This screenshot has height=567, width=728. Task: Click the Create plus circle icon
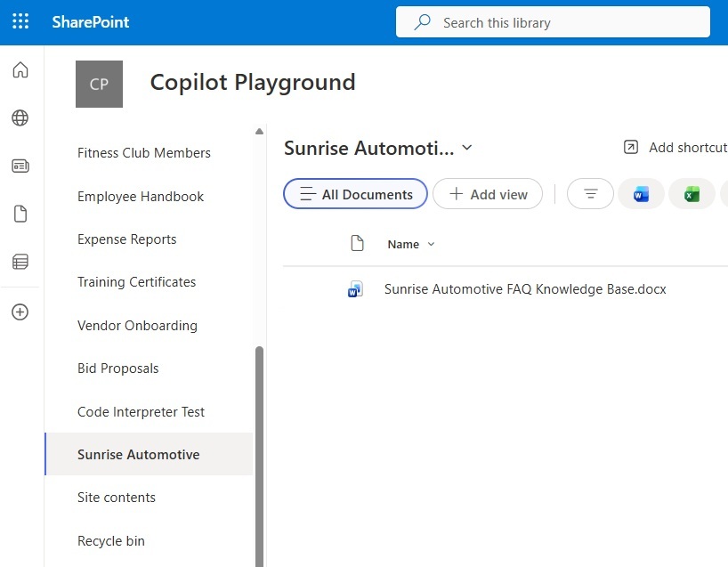pos(20,312)
